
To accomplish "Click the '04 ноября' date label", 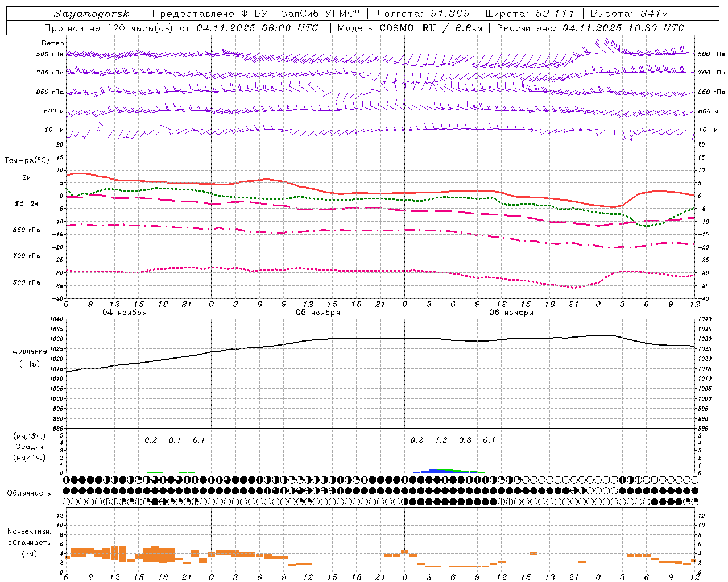I will 125,313.
